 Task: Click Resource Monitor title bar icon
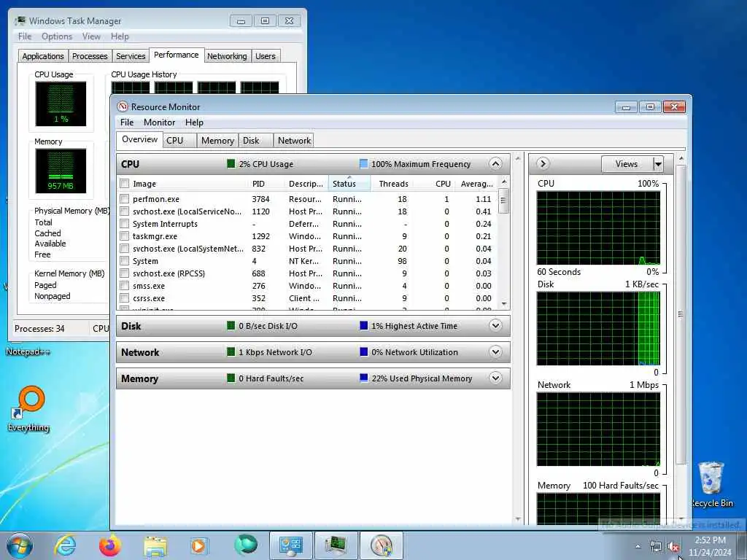123,106
